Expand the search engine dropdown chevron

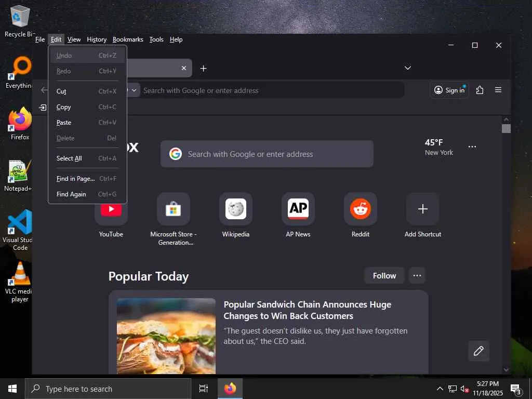(134, 90)
